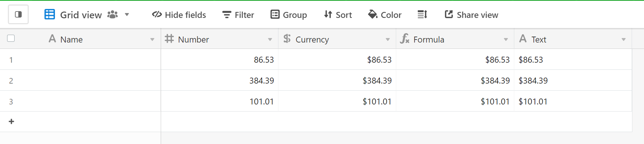This screenshot has height=144, width=644.
Task: Open the Filter menu
Action: coord(238,15)
